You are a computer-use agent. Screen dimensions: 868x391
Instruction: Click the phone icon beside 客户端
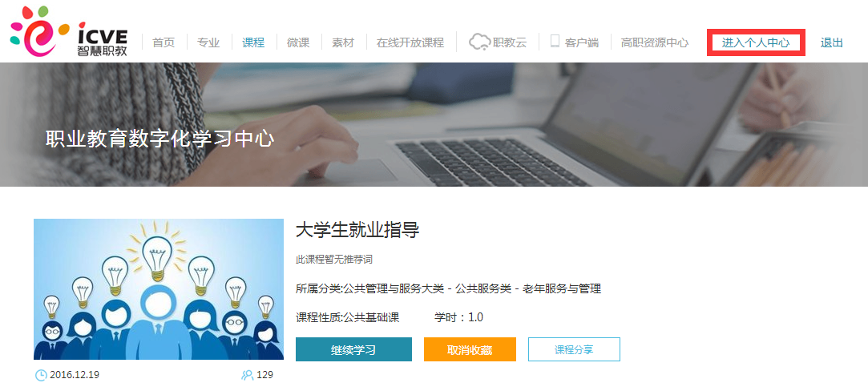point(555,42)
